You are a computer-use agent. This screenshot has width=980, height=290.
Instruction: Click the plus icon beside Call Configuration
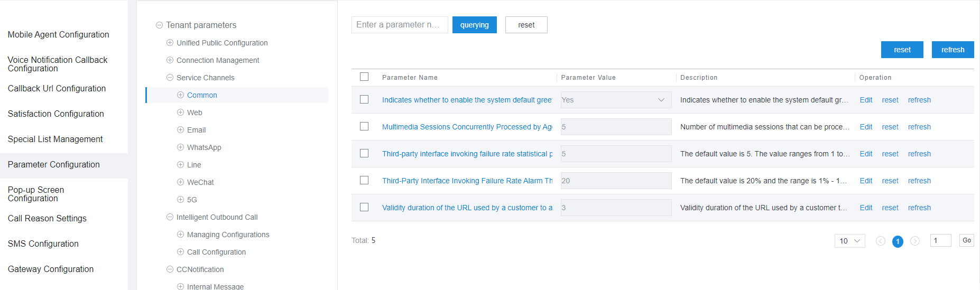click(x=180, y=252)
